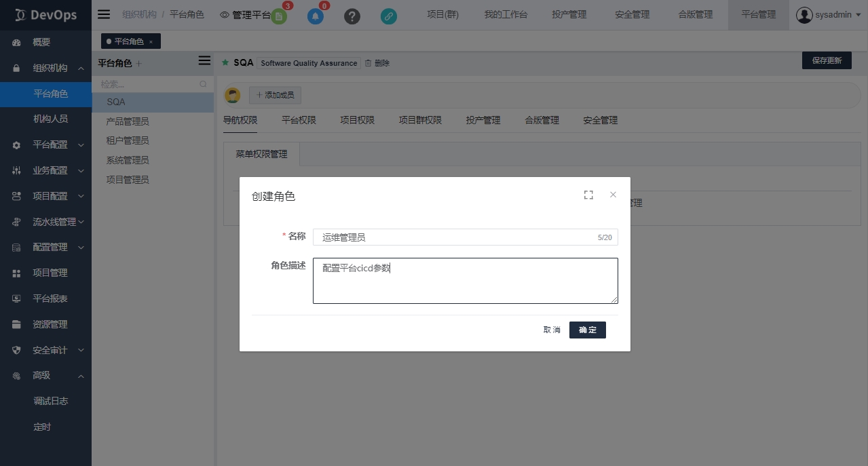The width and height of the screenshot is (868, 466).
Task: Close the 平台角色 page tab
Action: (x=151, y=42)
